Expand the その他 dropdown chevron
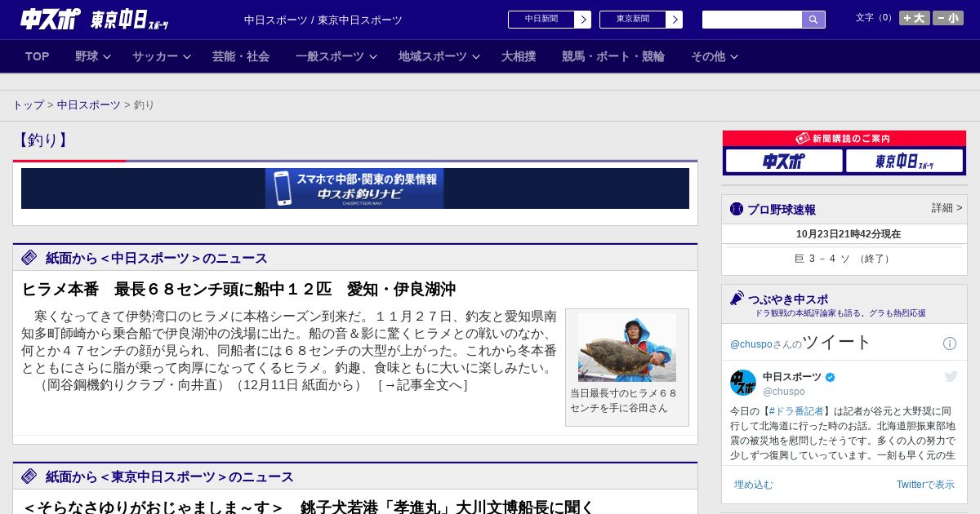Screen dimensions: 980x514 [x=734, y=57]
